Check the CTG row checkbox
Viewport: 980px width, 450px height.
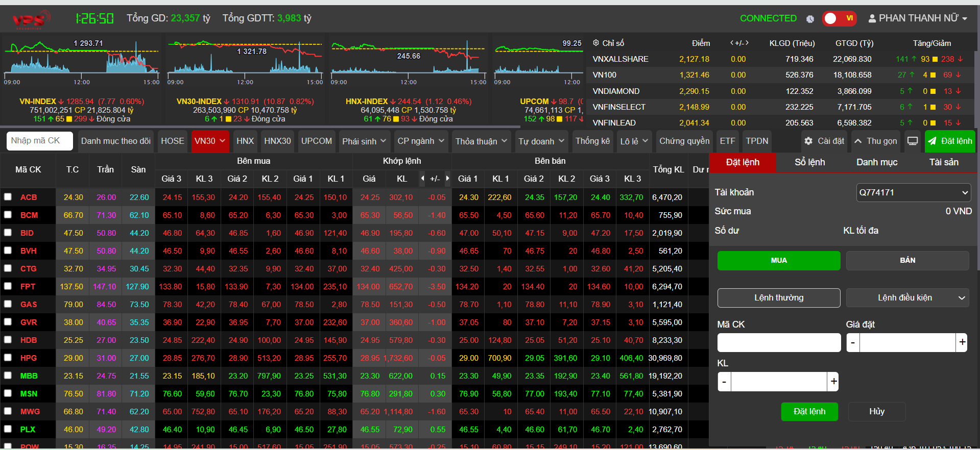pos(8,268)
